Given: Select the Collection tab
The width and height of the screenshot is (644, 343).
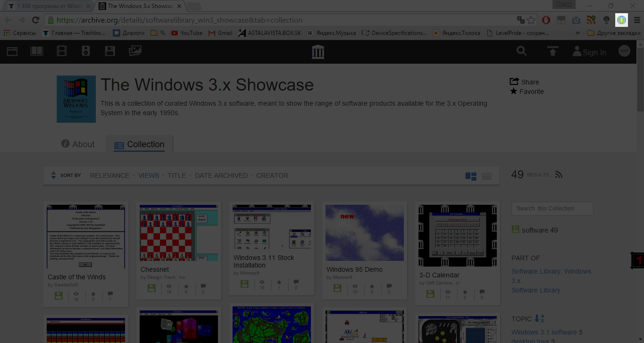Looking at the screenshot, I should pyautogui.click(x=139, y=144).
